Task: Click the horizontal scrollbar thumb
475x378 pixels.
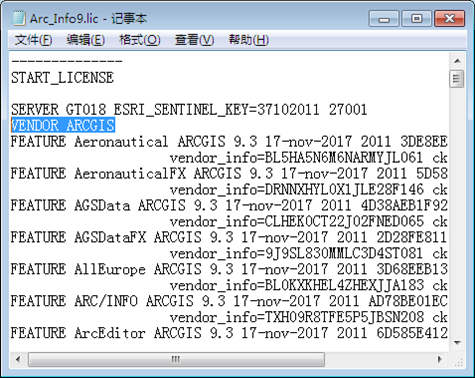Action: tap(176, 359)
